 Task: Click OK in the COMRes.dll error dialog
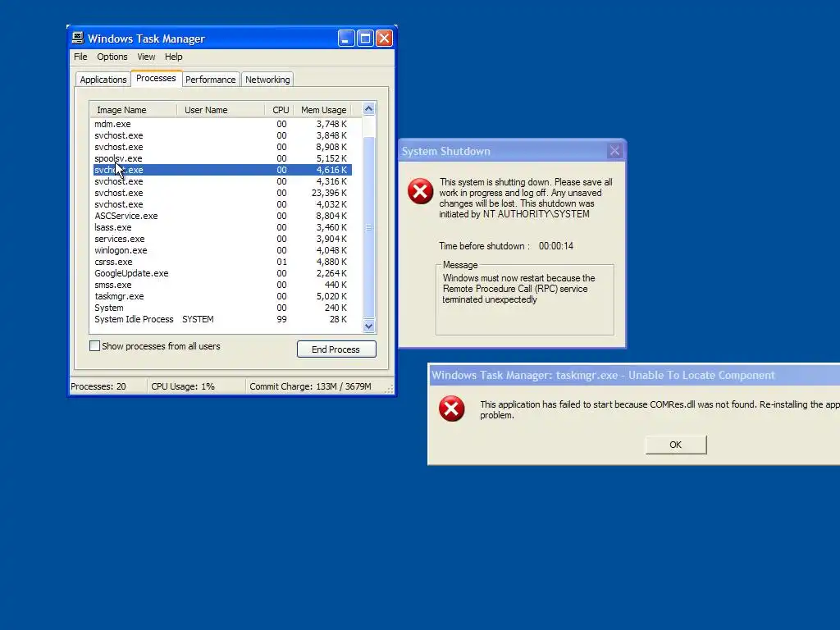tap(676, 445)
